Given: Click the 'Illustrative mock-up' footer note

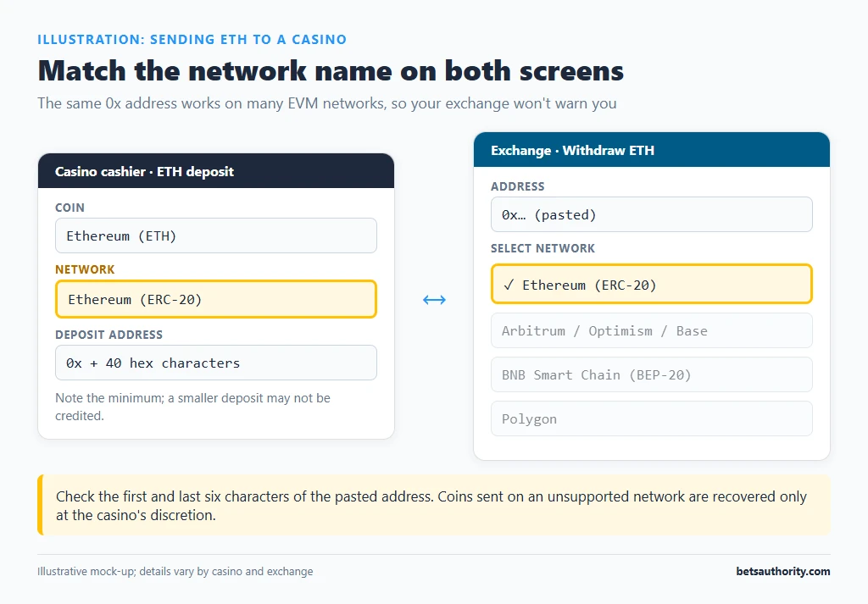Looking at the screenshot, I should pos(175,571).
